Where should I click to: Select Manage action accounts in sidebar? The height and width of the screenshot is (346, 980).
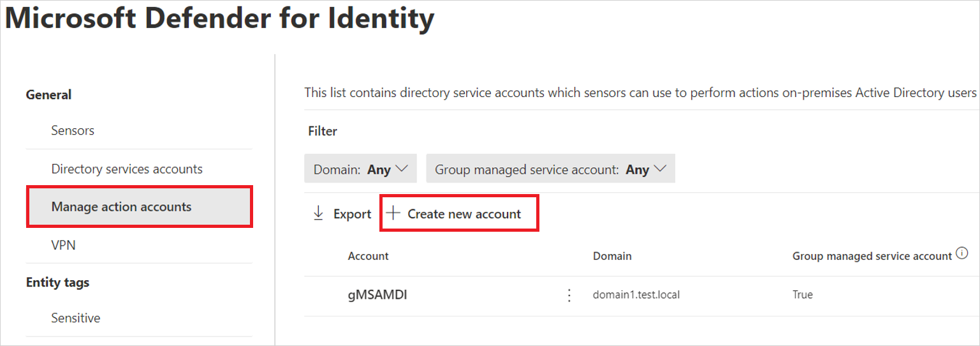point(138,206)
